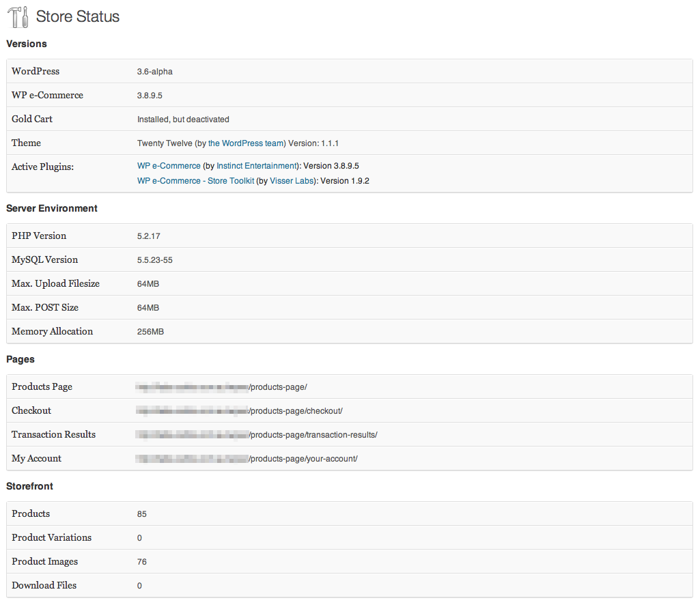Click the Storefront section heading
This screenshot has height=607, width=700.
point(29,486)
